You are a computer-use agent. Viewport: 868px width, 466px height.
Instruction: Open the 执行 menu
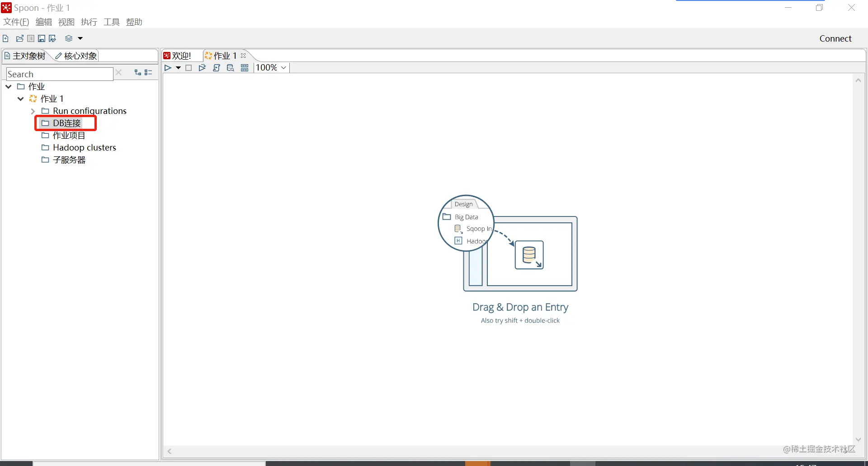tap(89, 22)
